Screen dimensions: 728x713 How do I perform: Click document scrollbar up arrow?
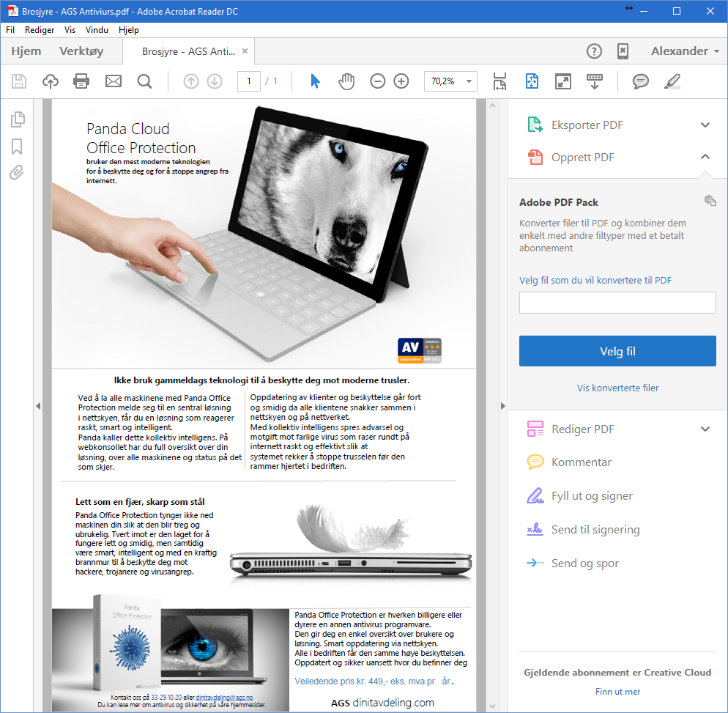(493, 106)
